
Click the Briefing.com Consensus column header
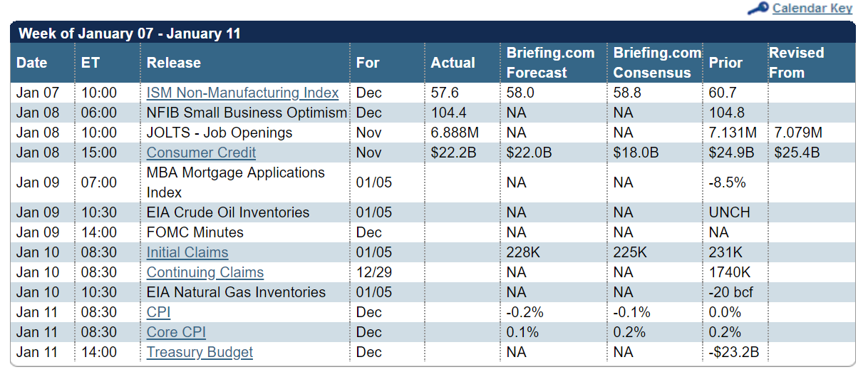pos(657,63)
